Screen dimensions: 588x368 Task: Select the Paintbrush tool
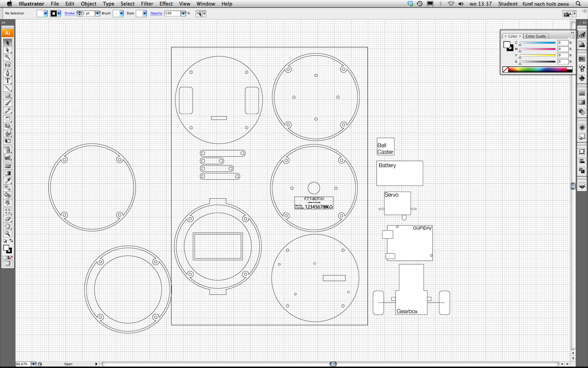point(8,103)
